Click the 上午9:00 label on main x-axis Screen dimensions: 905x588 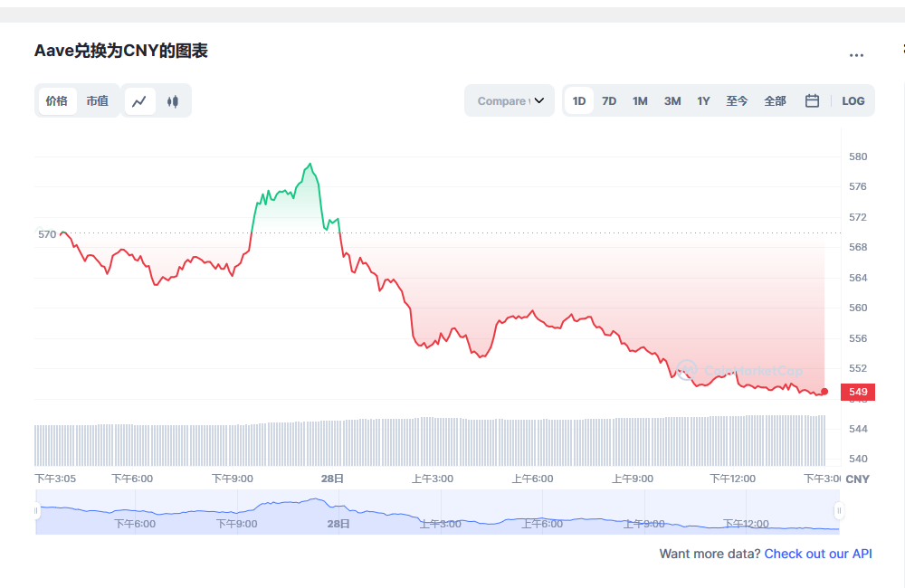tap(633, 479)
